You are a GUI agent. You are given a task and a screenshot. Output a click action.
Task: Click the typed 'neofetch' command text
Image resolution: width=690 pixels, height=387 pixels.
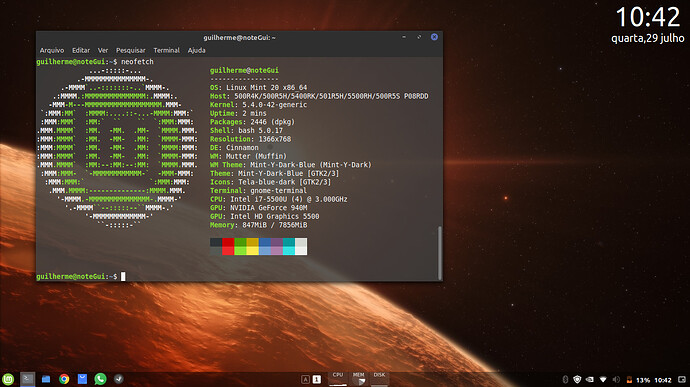click(x=137, y=62)
